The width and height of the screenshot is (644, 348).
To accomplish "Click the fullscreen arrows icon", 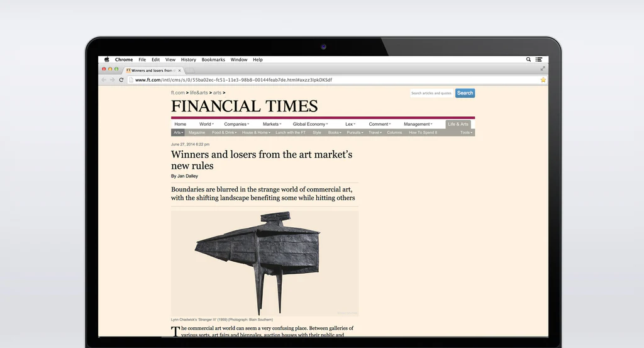I will coord(543,69).
